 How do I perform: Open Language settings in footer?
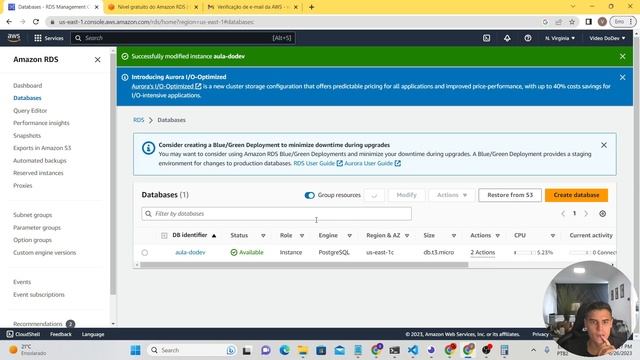(93, 334)
